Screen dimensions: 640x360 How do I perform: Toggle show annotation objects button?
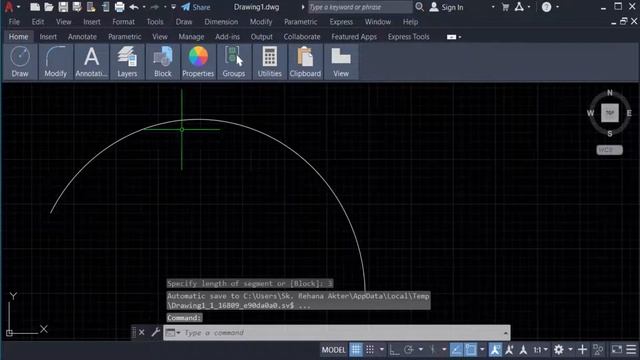(495, 350)
